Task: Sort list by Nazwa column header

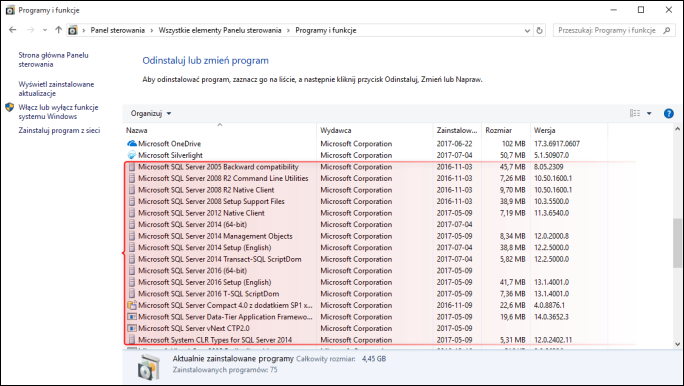Action: (137, 130)
